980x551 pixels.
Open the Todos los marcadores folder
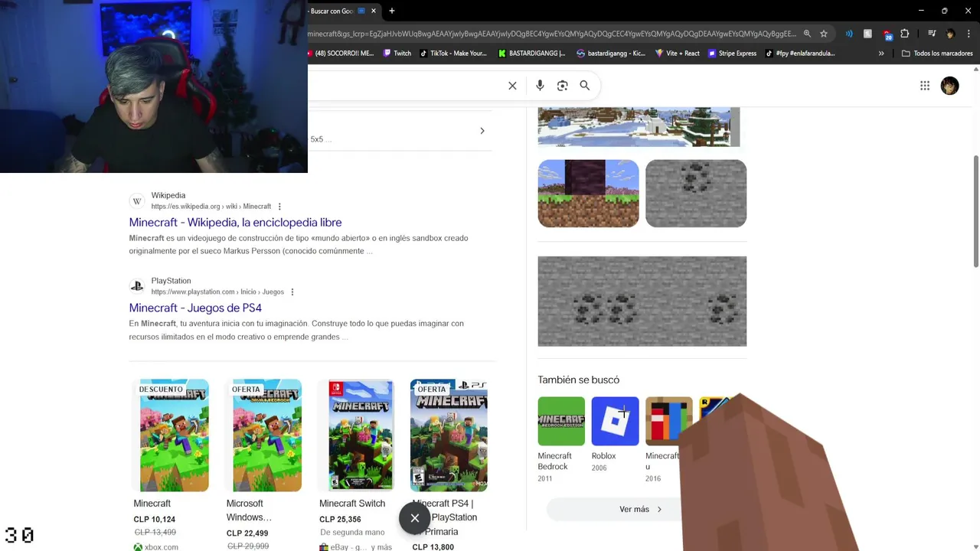[937, 54]
